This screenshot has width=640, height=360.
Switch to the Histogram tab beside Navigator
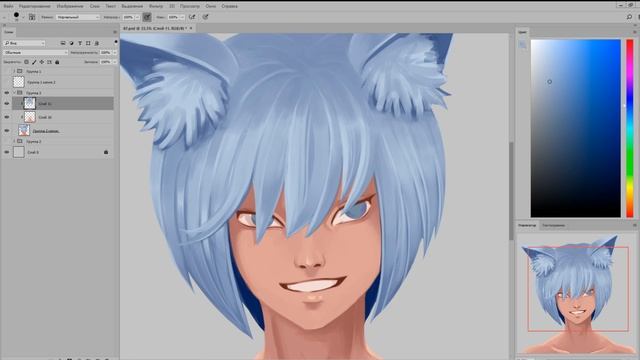tap(553, 225)
